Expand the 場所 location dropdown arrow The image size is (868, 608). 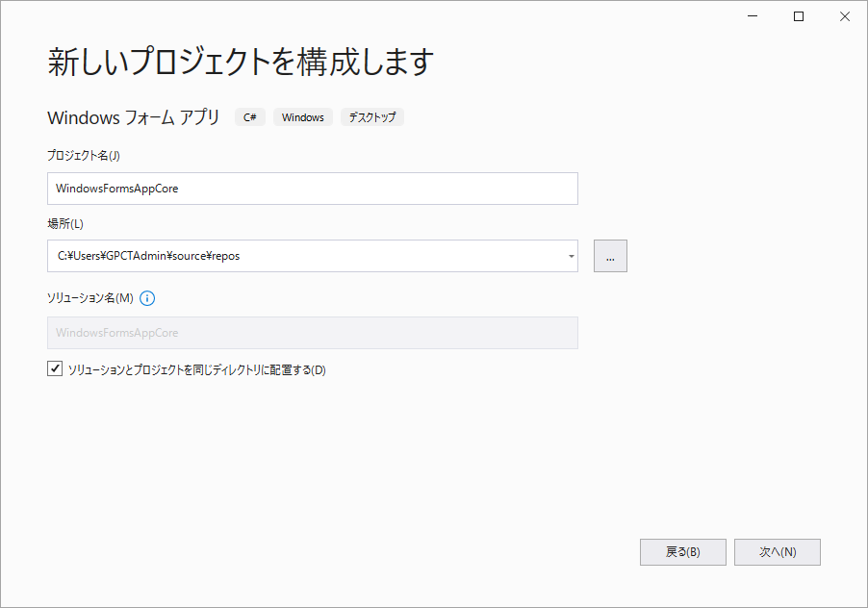571,256
